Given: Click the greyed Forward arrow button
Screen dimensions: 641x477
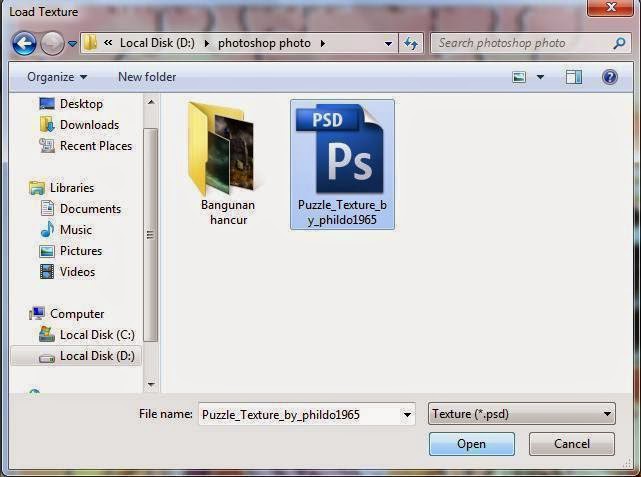Looking at the screenshot, I should click(x=52, y=43).
